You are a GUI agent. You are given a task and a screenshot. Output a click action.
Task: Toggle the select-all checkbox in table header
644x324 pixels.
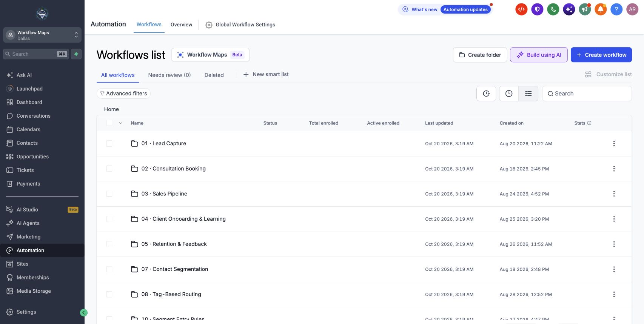tap(109, 123)
